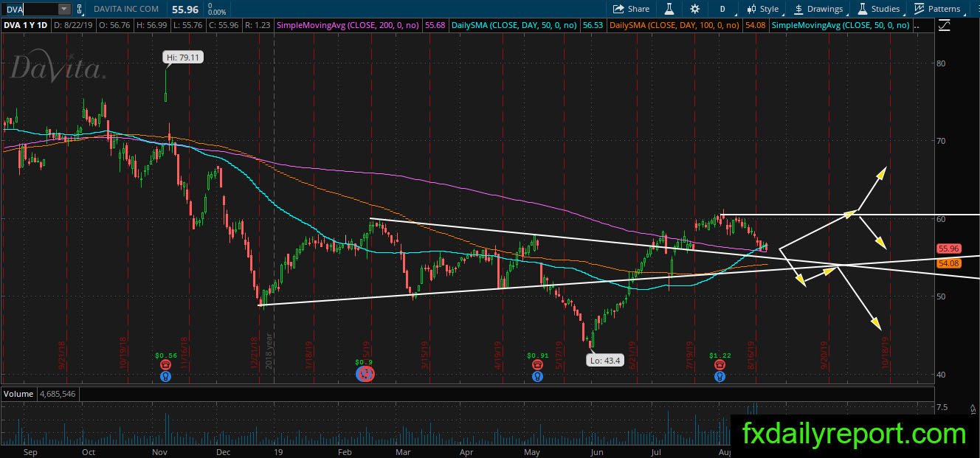Click the active drawing tool icon below Patterns
Image resolution: width=980 pixels, height=458 pixels.
[945, 25]
